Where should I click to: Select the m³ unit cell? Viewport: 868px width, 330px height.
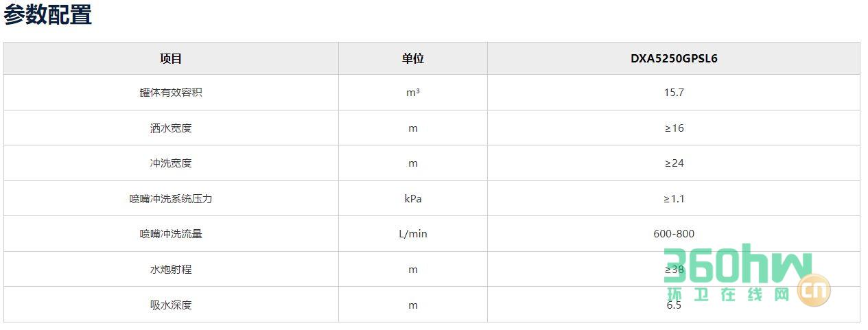(x=413, y=93)
